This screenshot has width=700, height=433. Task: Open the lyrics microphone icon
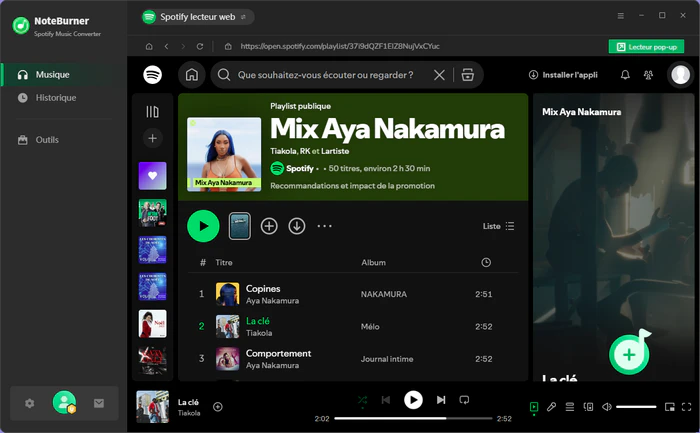[551, 407]
